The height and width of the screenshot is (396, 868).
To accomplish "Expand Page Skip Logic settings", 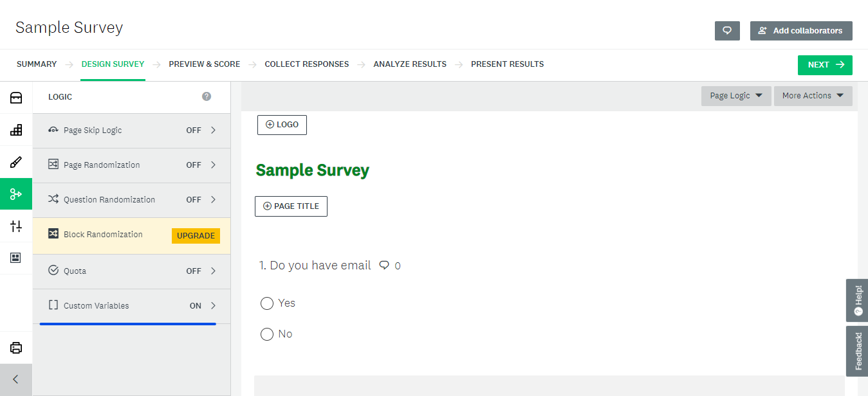I will click(132, 130).
